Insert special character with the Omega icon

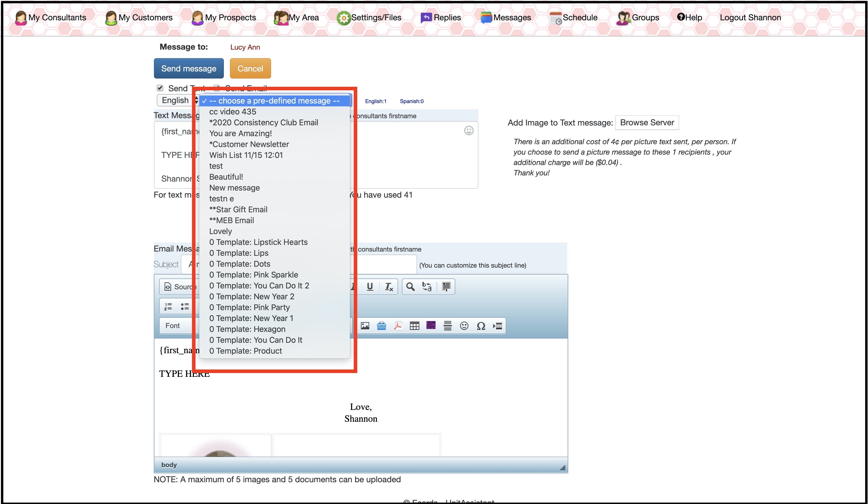point(481,326)
